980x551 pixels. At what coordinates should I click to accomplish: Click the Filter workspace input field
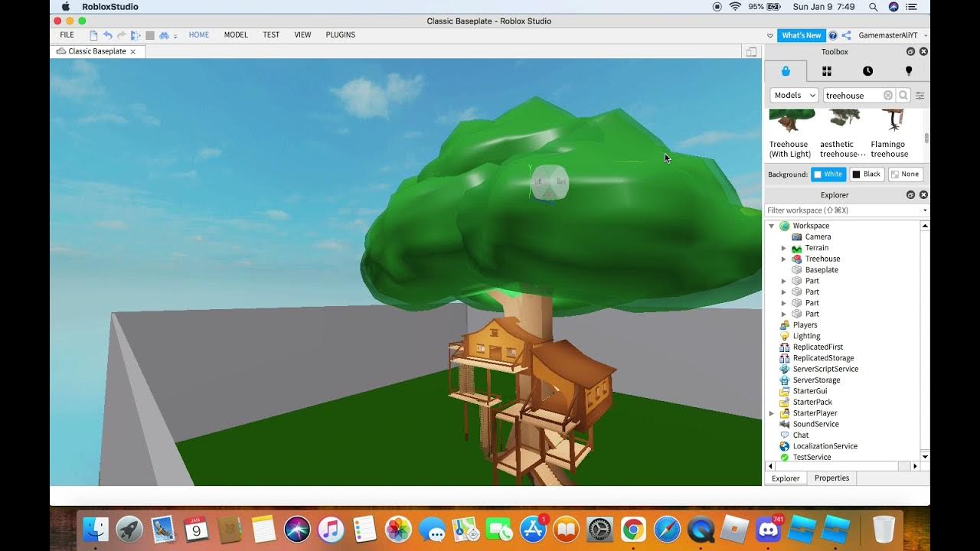point(842,210)
